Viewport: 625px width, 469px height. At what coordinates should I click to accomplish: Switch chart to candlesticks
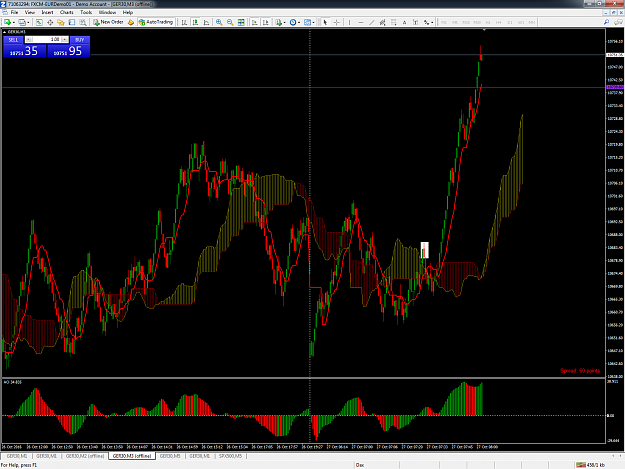(x=195, y=22)
